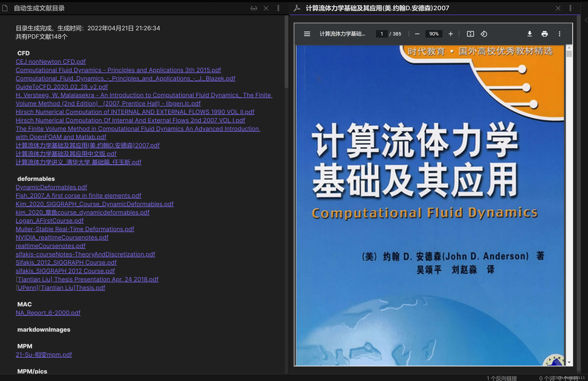Expand the collapsed right sidebar chevron
Image resolution: width=588 pixels, height=381 pixels.
[586, 20]
